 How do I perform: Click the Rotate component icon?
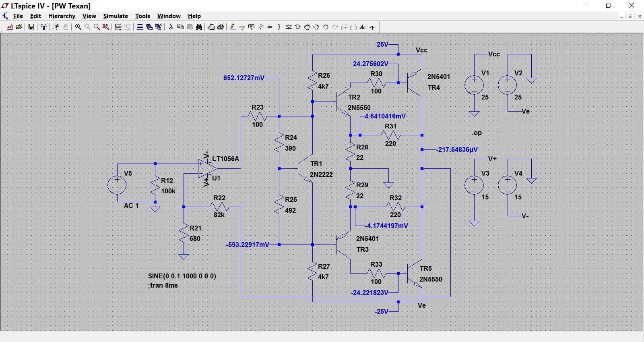(344, 27)
